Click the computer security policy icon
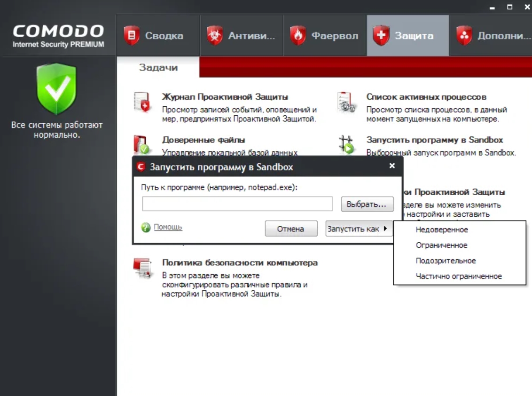532x396 pixels. tap(141, 267)
